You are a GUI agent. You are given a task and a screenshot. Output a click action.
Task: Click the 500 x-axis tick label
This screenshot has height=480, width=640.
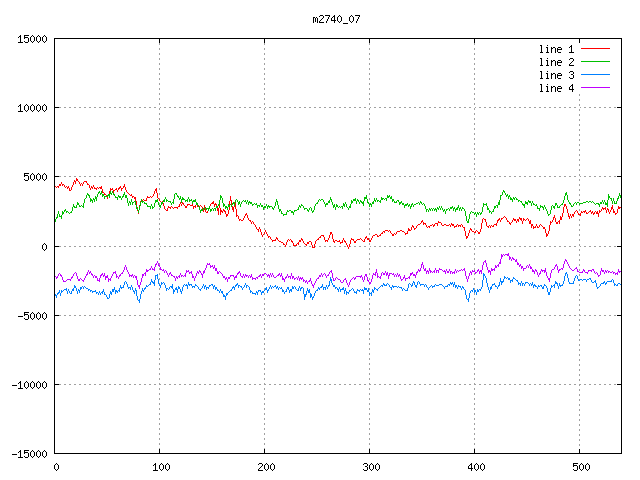point(580,467)
